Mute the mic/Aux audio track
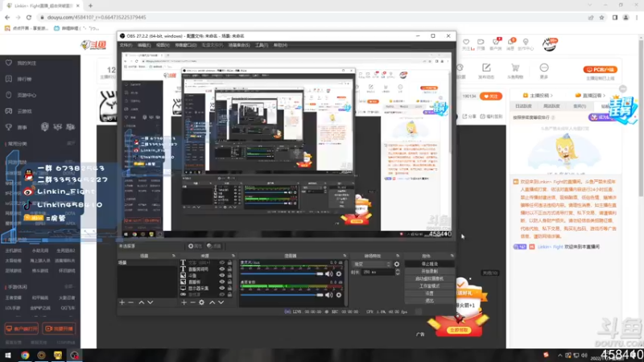Screen dimensions: 644x362 (x=329, y=274)
